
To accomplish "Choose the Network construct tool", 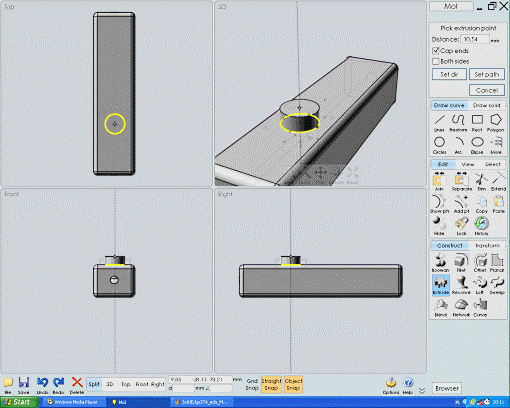I will click(x=461, y=308).
